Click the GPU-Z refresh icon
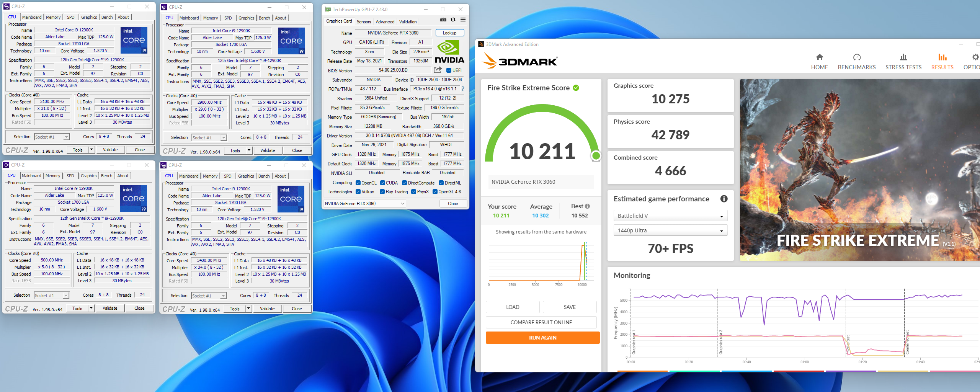This screenshot has width=980, height=392. (453, 20)
